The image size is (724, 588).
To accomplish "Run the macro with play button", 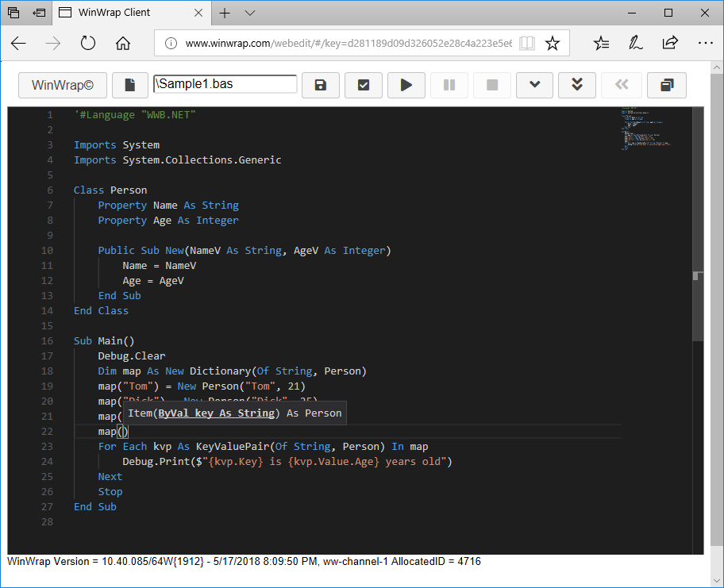I will click(x=406, y=85).
